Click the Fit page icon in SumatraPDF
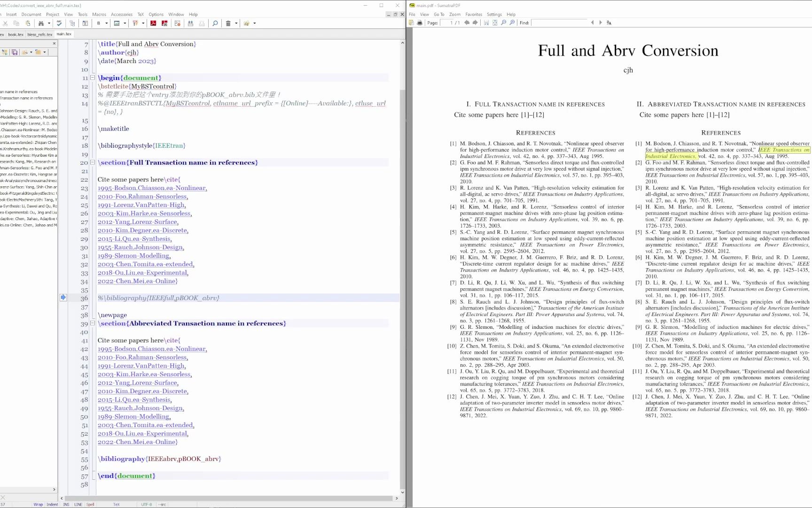 point(495,23)
